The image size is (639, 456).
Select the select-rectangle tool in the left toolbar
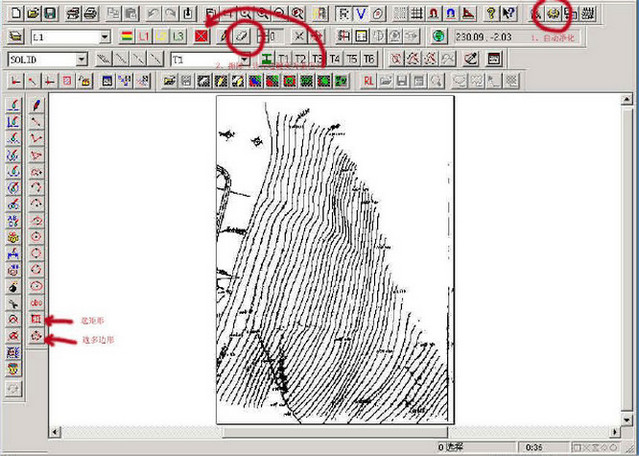pyautogui.click(x=37, y=320)
